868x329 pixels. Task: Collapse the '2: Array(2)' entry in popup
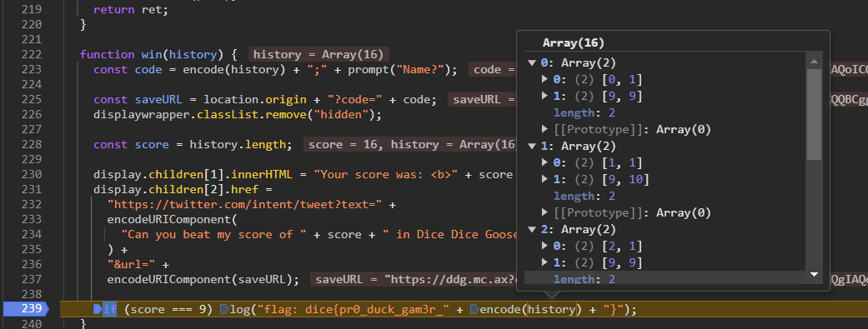532,229
